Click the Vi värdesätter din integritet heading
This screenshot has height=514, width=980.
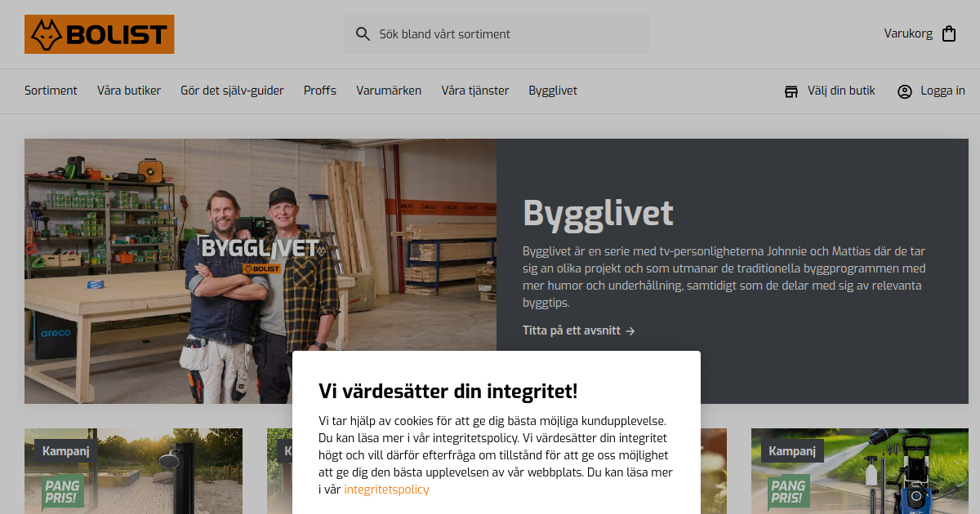pos(448,391)
